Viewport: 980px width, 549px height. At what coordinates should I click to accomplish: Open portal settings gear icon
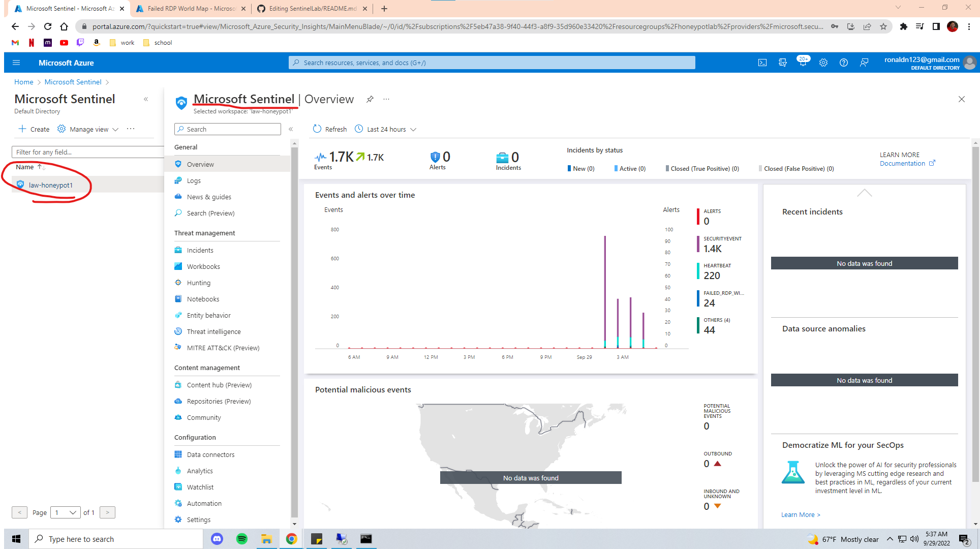click(x=823, y=63)
